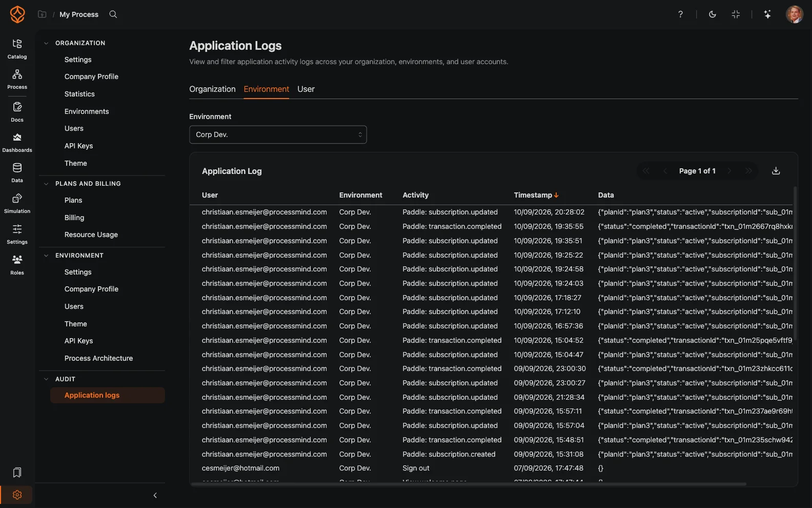
Task: Click timestamp 10/09/2026, 20:28:02
Action: [549, 212]
